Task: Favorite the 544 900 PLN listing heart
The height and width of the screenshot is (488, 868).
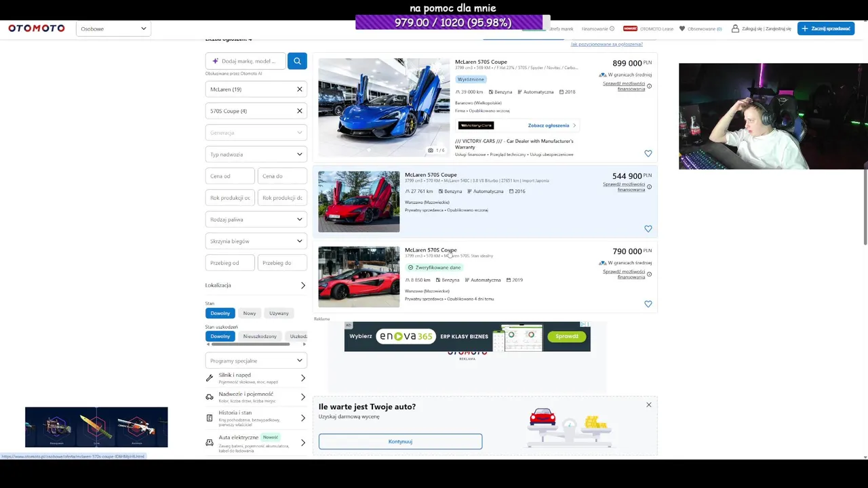Action: 648,229
